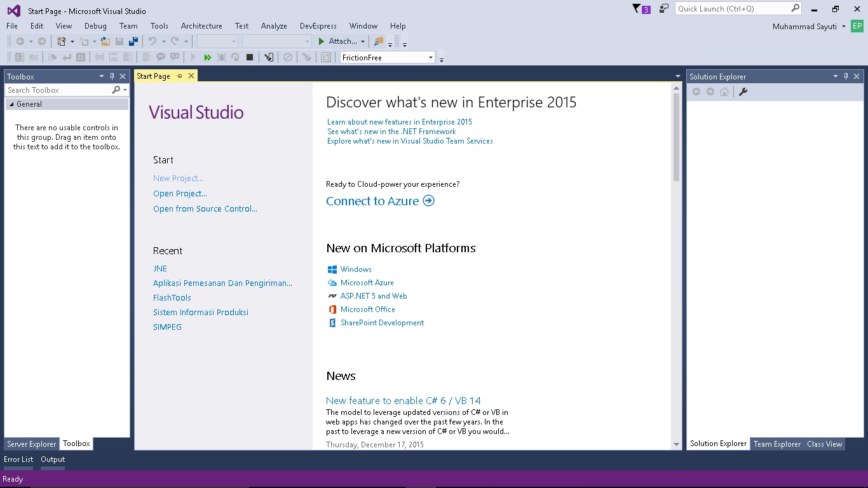Viewport: 868px width, 488px height.
Task: Open the notifications flag with 3 alerts
Action: 641,9
